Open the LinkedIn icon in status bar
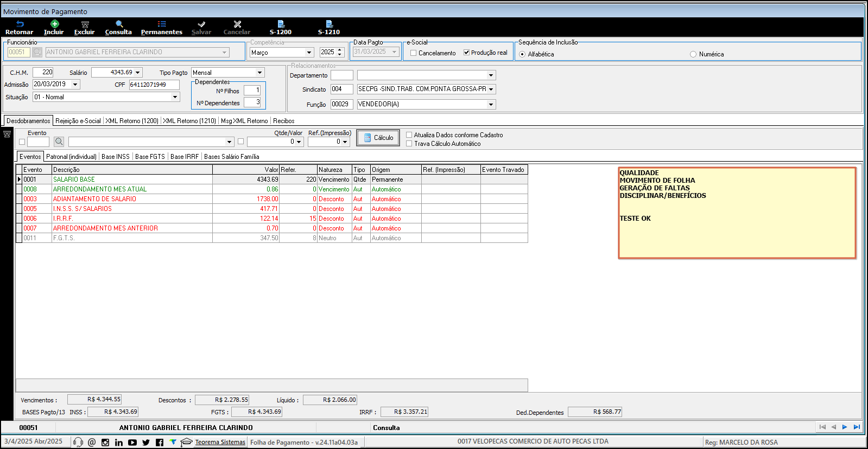The image size is (868, 449). coord(119,442)
